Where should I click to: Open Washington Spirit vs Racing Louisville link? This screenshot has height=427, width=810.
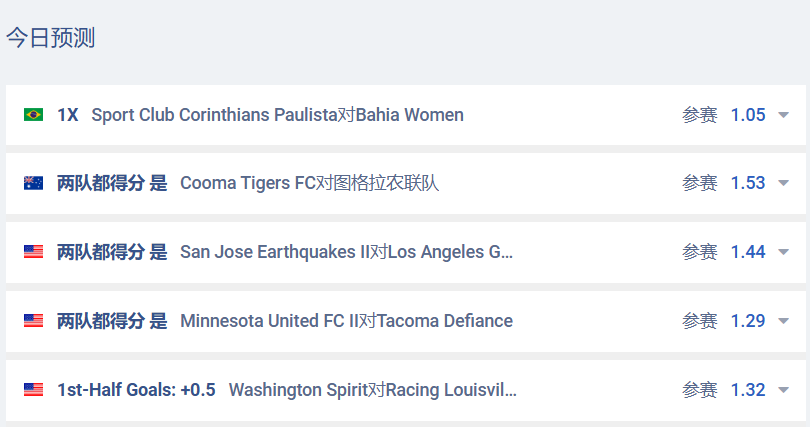coord(372,390)
